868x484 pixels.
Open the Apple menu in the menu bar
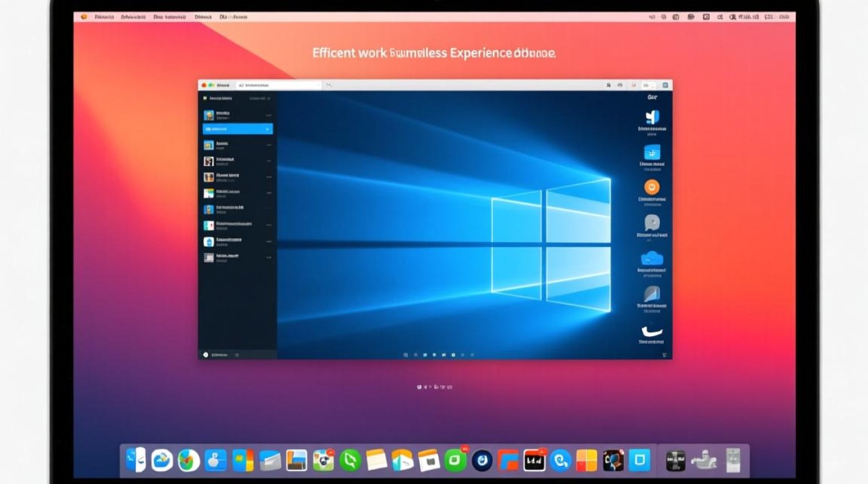coord(83,17)
